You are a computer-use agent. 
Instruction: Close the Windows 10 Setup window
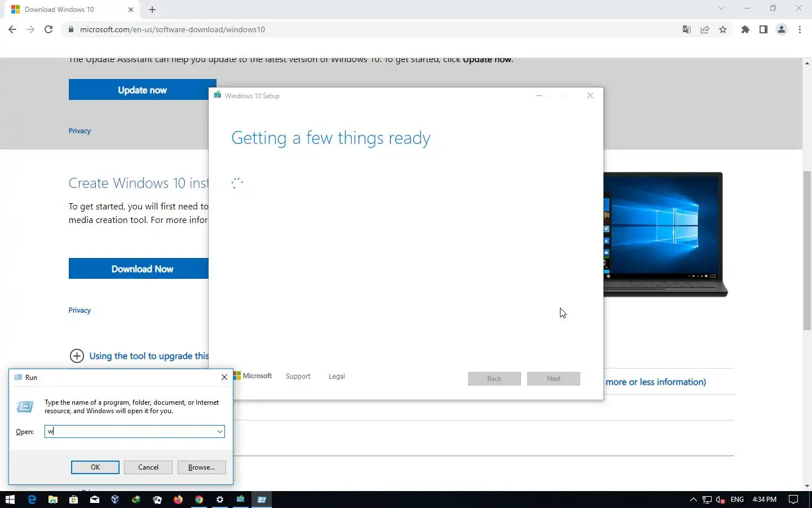click(590, 95)
